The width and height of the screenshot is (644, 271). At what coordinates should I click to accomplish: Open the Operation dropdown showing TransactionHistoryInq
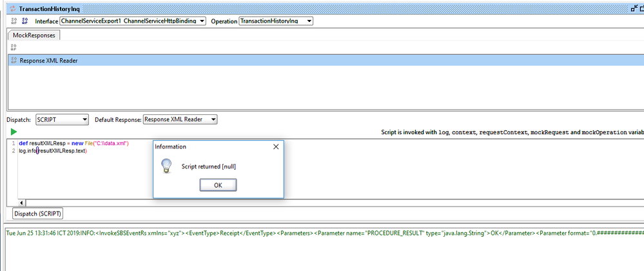tap(276, 21)
